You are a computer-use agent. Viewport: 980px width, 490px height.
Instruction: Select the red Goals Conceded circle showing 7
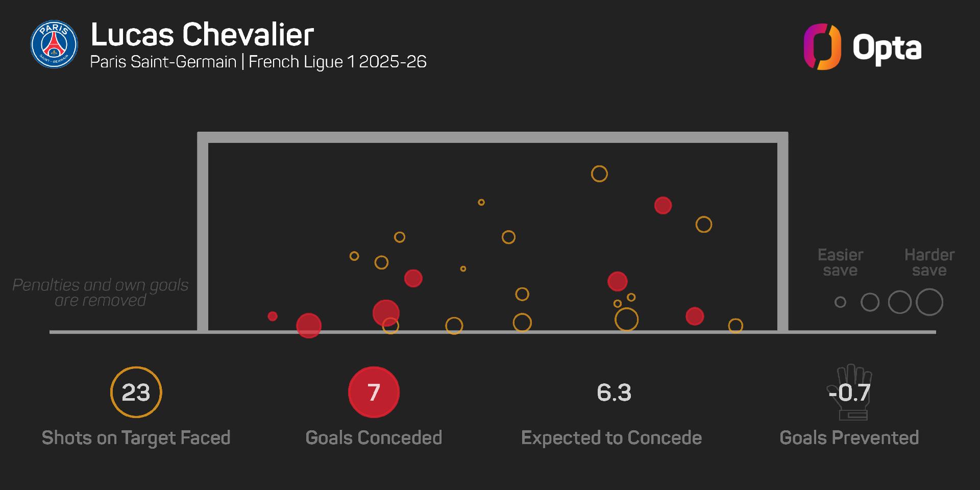tap(374, 393)
